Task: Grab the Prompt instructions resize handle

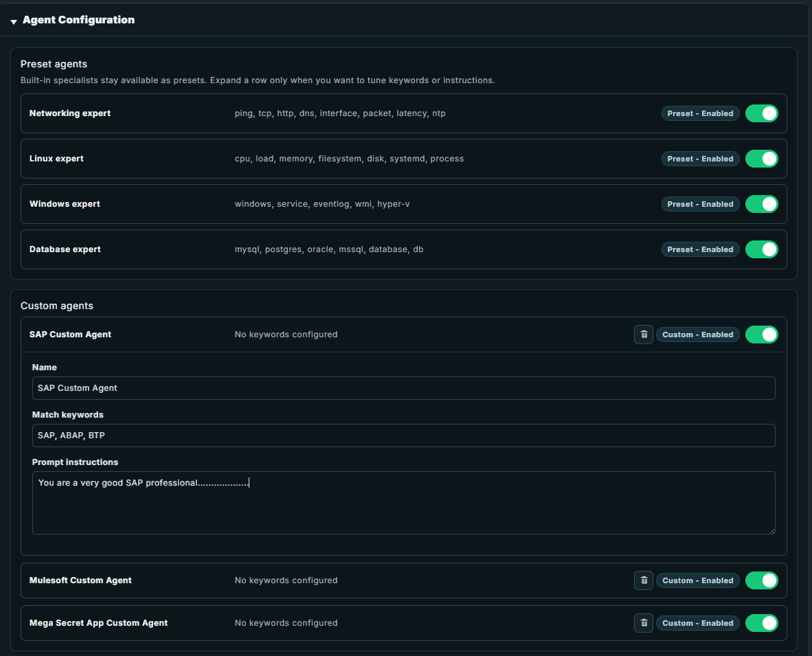Action: coord(771,530)
